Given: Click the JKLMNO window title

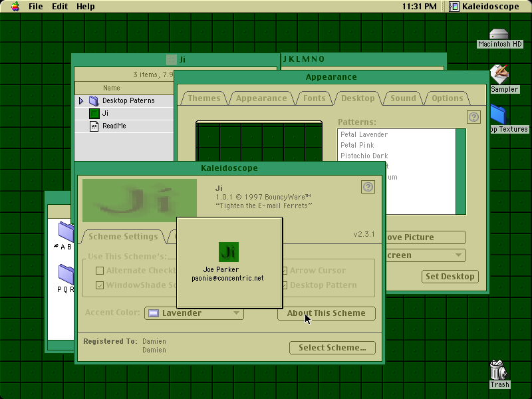Looking at the screenshot, I should 304,59.
